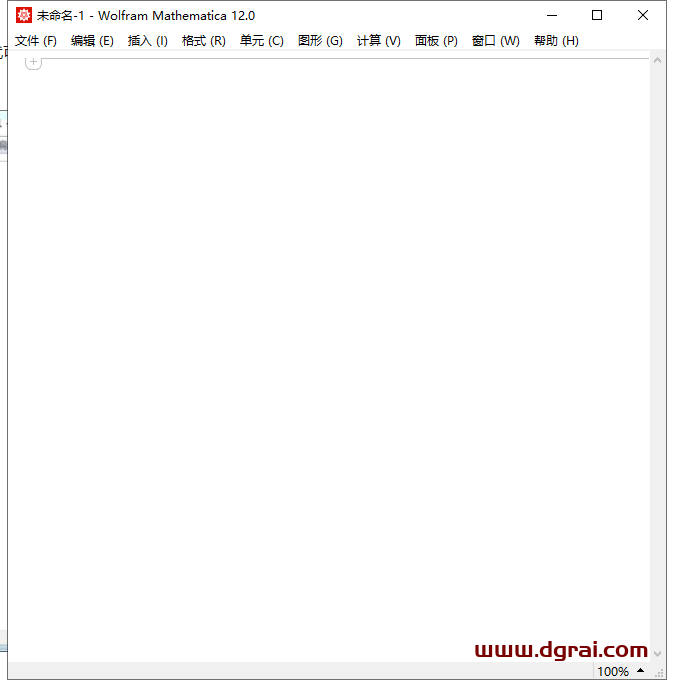Open the 文件 (F) menu

click(x=36, y=41)
